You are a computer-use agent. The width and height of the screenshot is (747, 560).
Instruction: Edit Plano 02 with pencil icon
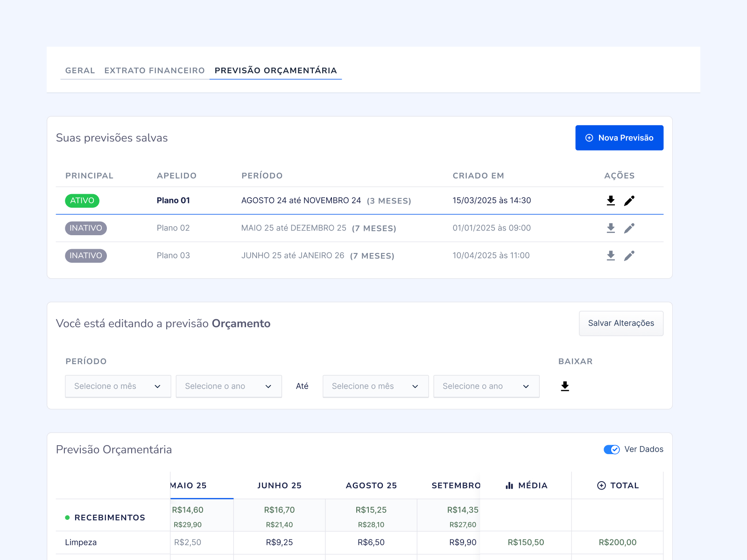point(629,228)
